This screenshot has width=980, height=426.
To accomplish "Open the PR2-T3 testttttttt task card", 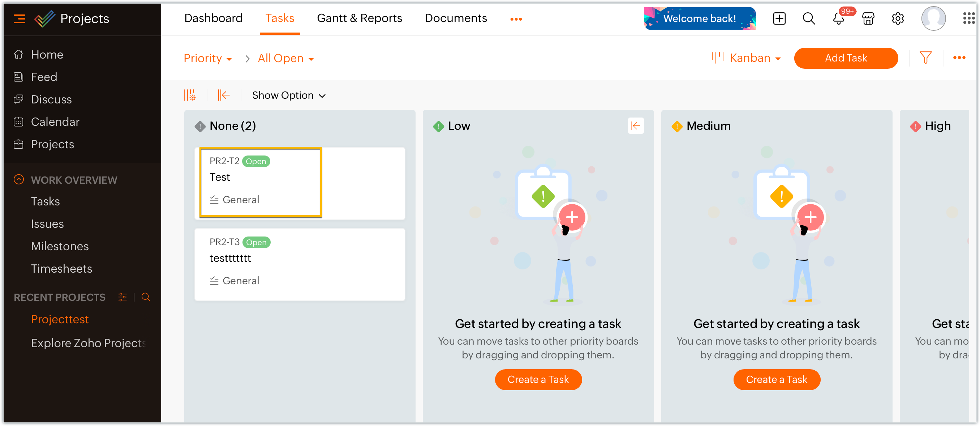I will 300,264.
